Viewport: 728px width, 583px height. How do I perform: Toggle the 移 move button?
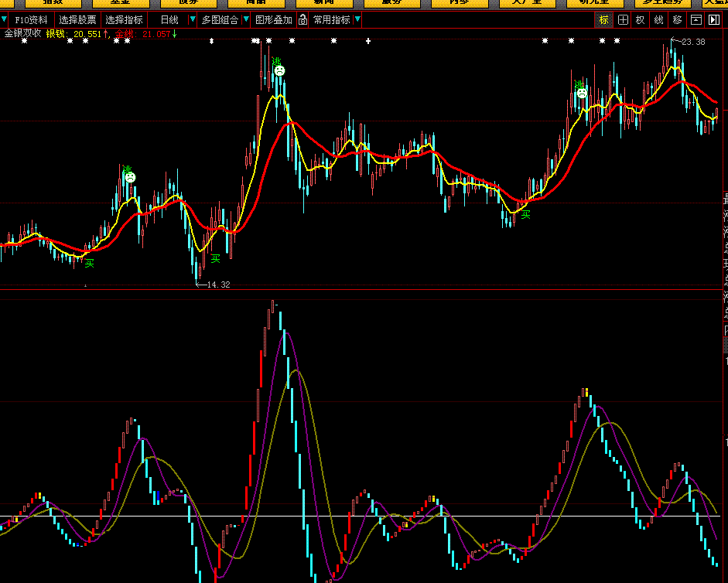[678, 20]
